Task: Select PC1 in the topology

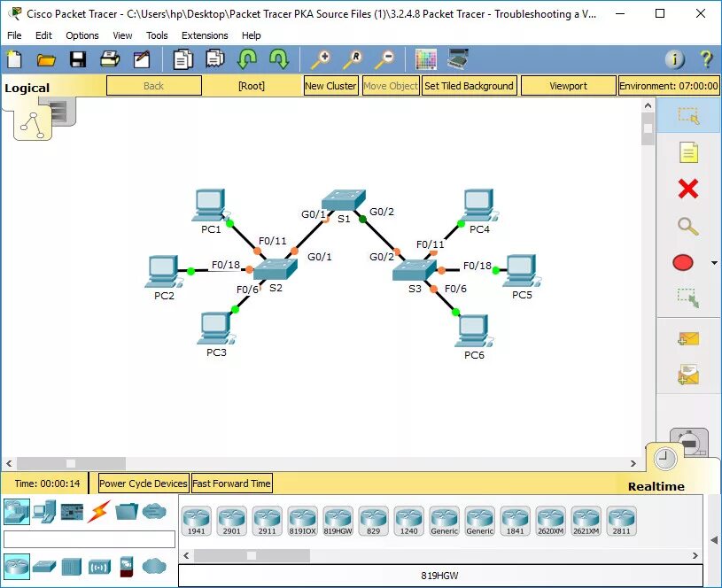Action: click(210, 205)
